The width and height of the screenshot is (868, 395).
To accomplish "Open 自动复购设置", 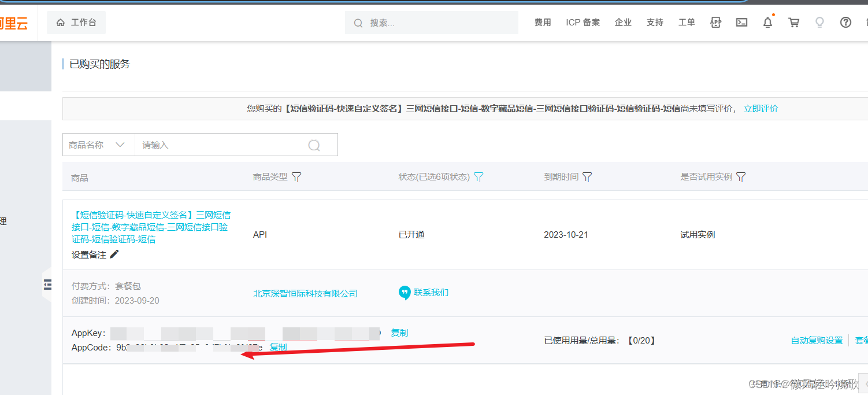I will (x=817, y=340).
